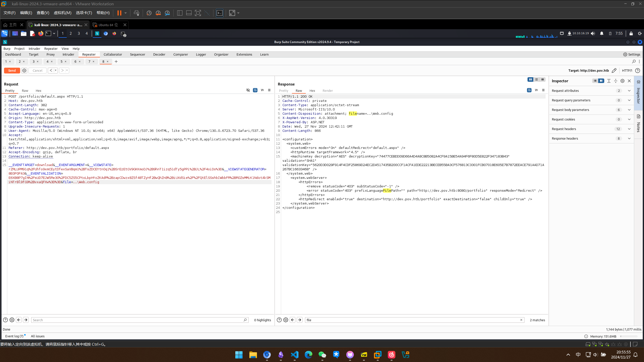
Task: Show newline characters in Response panel
Action: tap(536, 90)
